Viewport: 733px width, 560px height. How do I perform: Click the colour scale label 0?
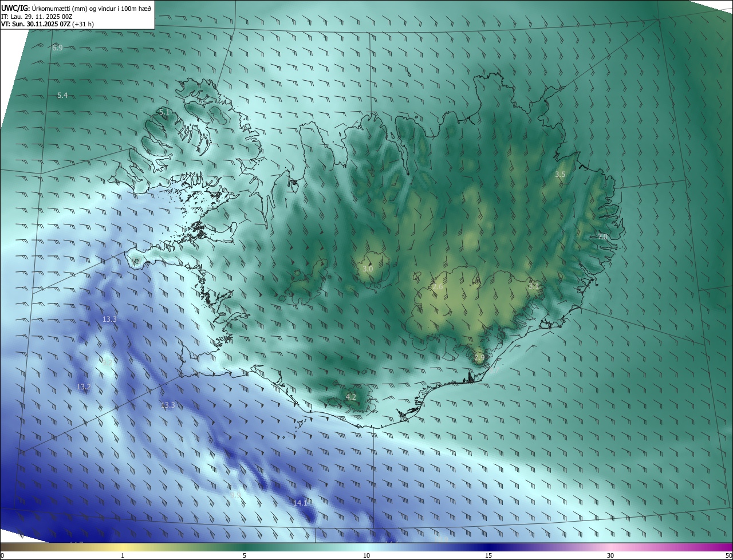click(2, 555)
